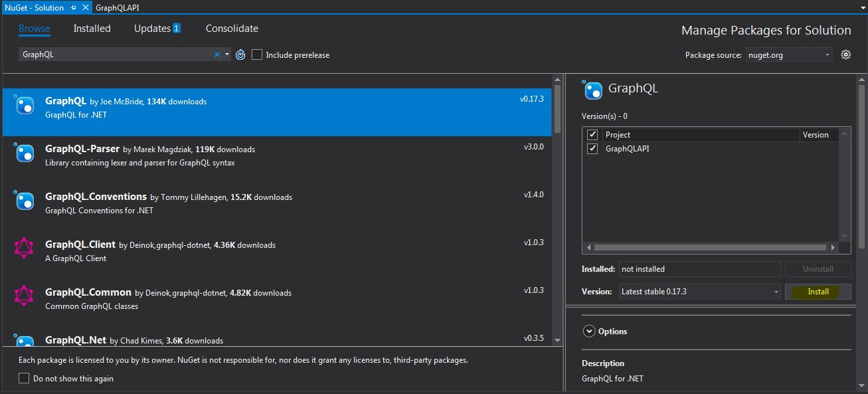Switch to the Consolidate tab
Screen dimensions: 868x394
[232, 29]
